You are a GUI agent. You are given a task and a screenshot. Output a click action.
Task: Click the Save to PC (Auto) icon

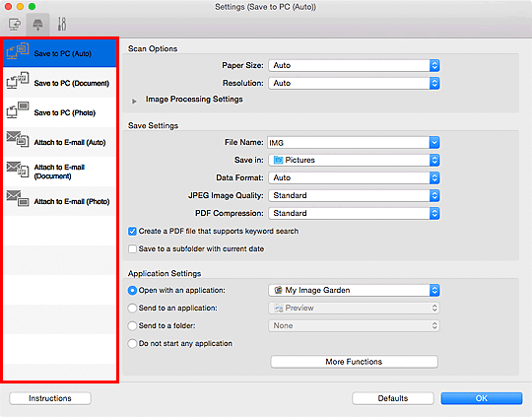pos(18,51)
